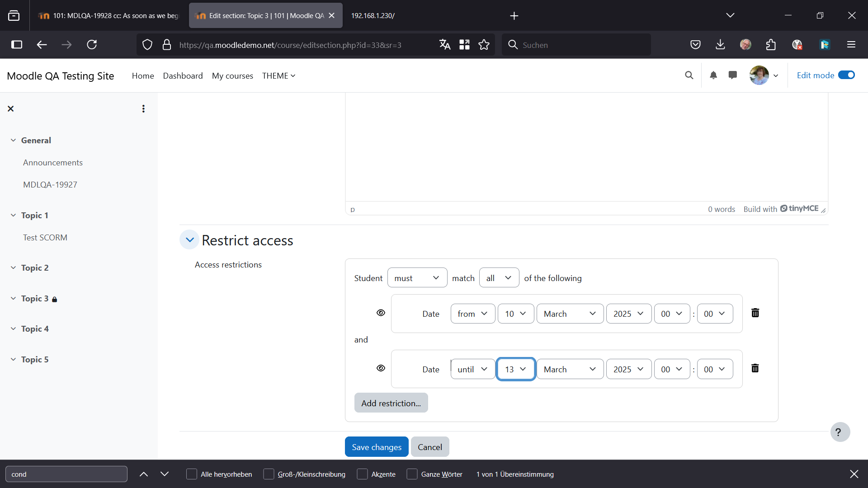Toggle visibility eye for 'until' date restriction
868x488 pixels.
(381, 369)
